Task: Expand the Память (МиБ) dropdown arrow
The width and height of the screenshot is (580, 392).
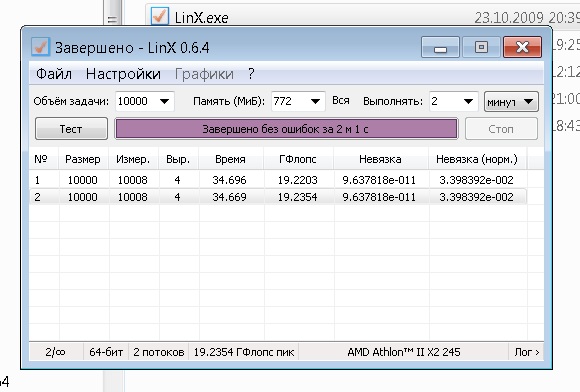Action: pos(315,101)
